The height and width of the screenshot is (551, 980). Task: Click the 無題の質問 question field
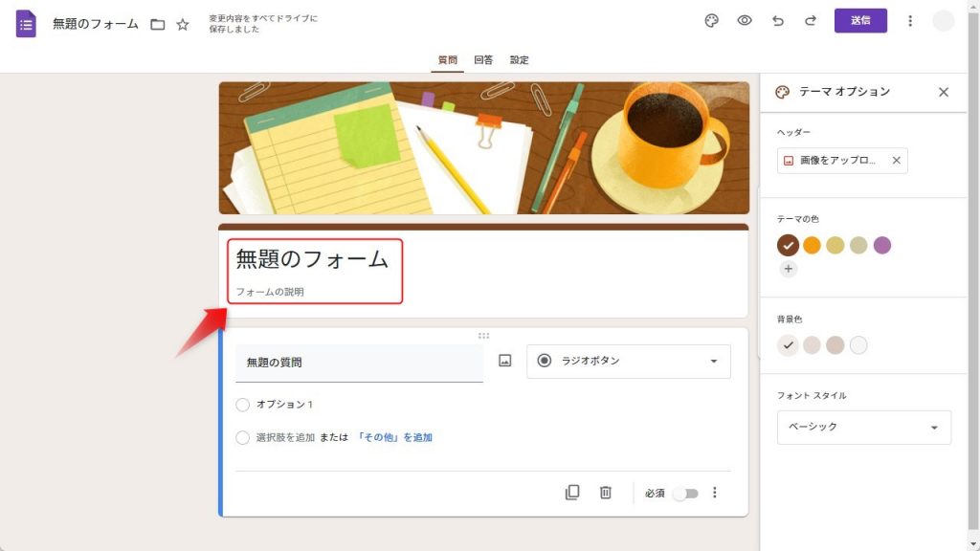point(360,363)
